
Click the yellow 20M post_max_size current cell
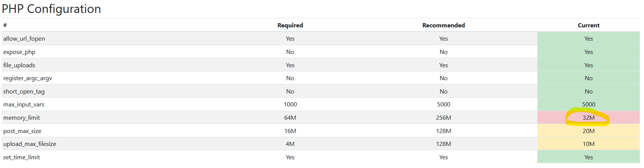pyautogui.click(x=588, y=131)
